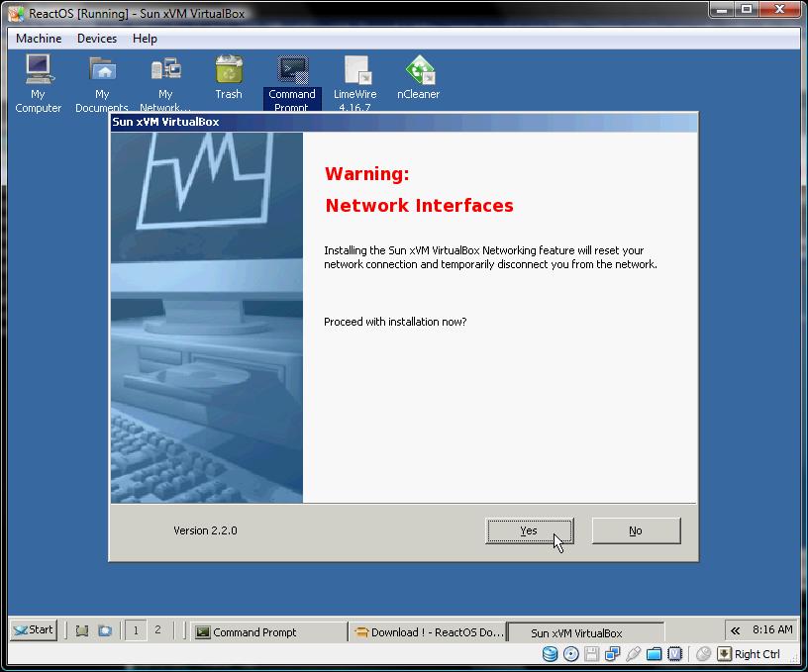This screenshot has height=672, width=808.
Task: Switch to virtual desktop 2
Action: [x=157, y=630]
